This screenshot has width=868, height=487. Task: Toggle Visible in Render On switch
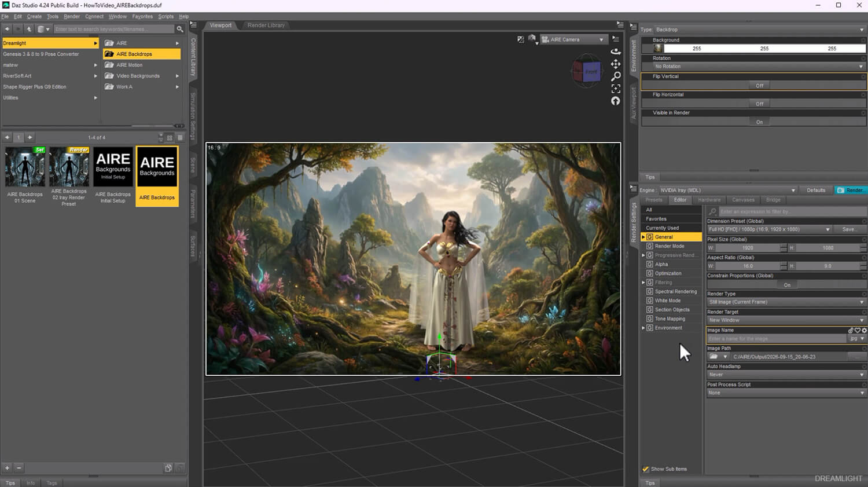click(759, 122)
